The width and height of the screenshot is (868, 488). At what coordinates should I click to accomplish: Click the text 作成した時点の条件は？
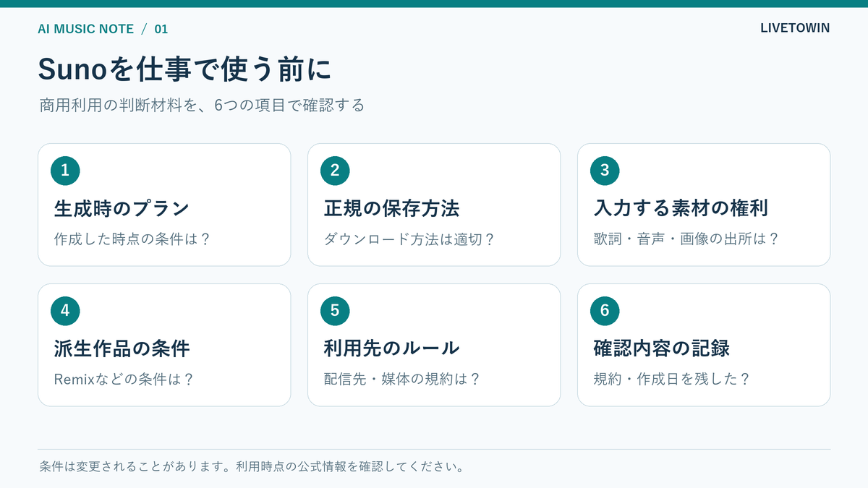(x=132, y=239)
